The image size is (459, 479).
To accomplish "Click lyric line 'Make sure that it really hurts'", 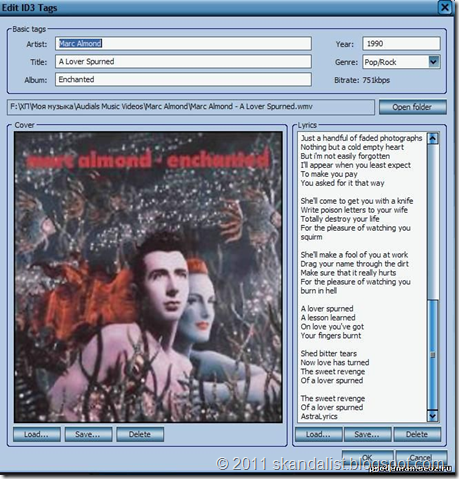I will pos(348,273).
